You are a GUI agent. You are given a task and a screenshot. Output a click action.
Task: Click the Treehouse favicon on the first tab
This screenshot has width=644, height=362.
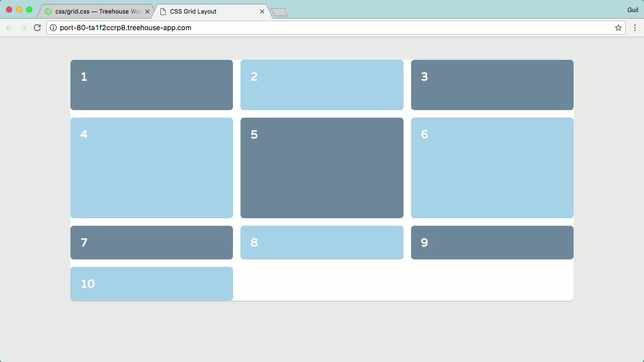49,11
